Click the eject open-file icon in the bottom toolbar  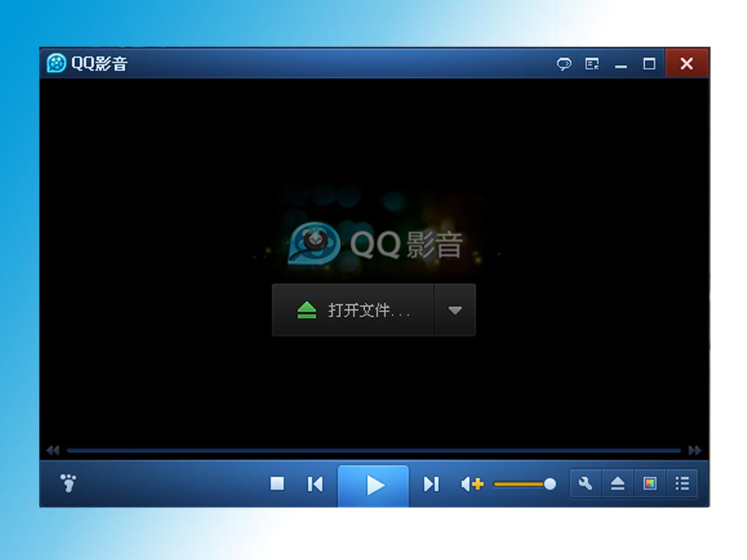click(x=618, y=483)
